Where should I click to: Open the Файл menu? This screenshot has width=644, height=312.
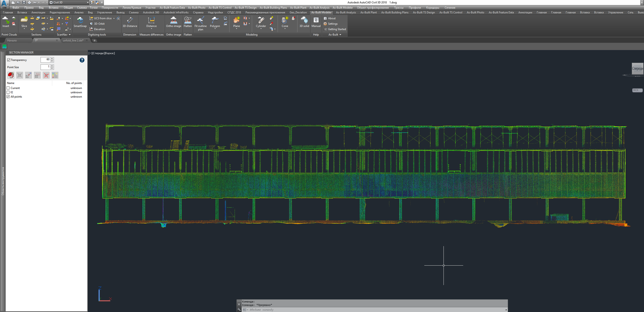[x=16, y=8]
